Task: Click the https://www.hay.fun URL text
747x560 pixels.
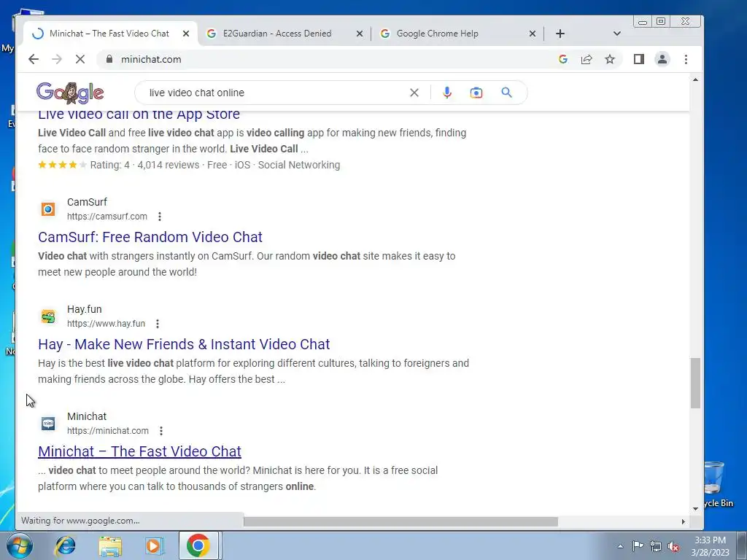Action: click(x=107, y=323)
